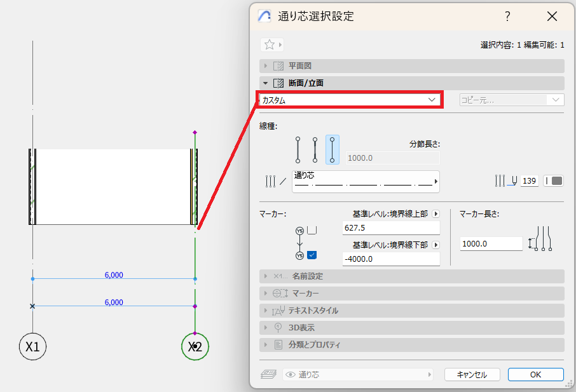Viewport: 576px width, 392px height.
Task: Select the second line type icon
Action: coord(315,150)
